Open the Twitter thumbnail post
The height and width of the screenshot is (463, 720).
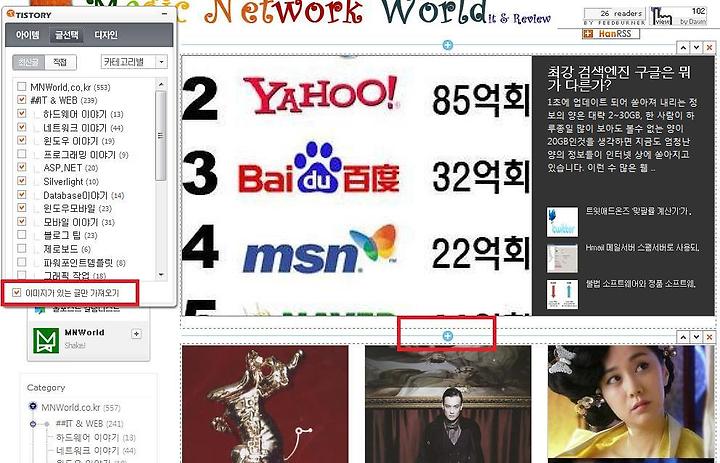[x=562, y=222]
